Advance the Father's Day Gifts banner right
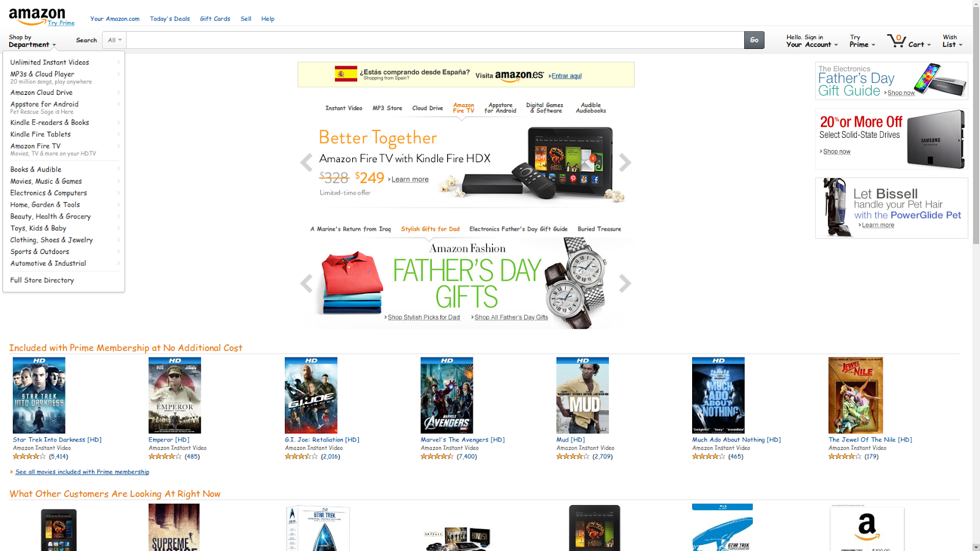The width and height of the screenshot is (980, 551). [625, 283]
